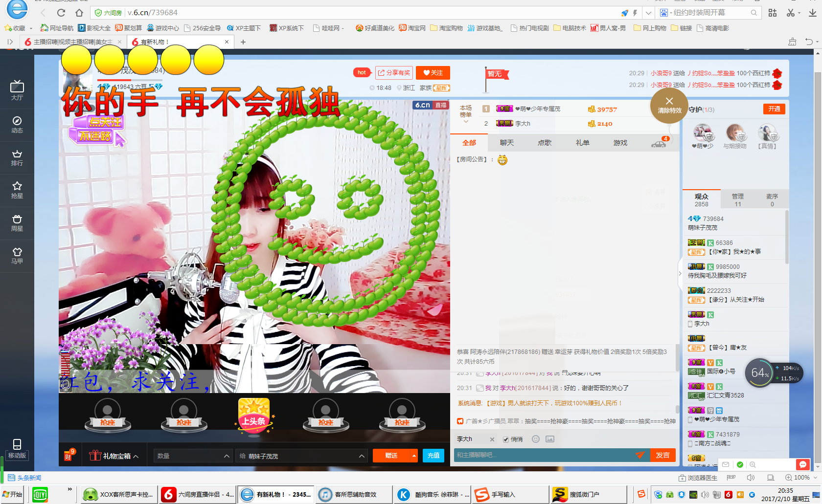The width and height of the screenshot is (822, 504).
Task: Click the 发言 send message button
Action: tap(663, 455)
